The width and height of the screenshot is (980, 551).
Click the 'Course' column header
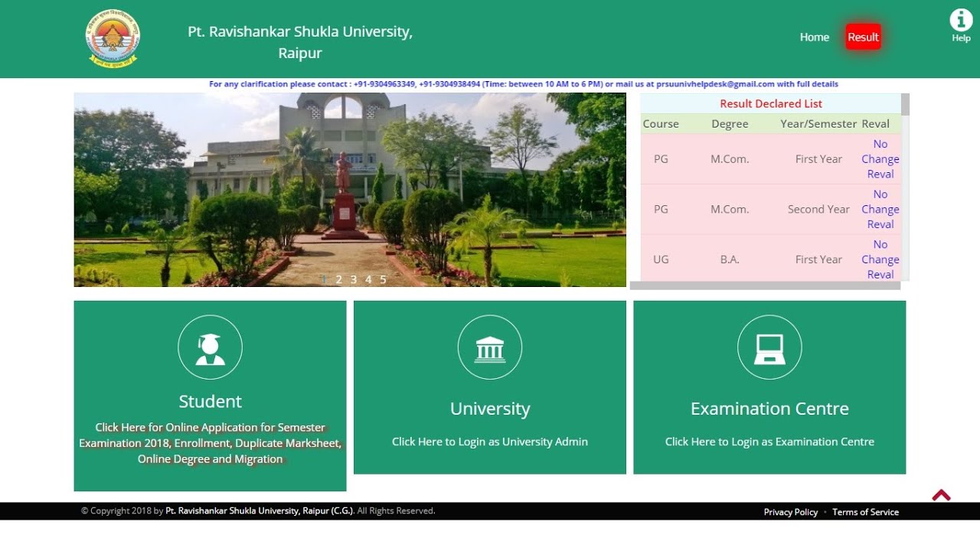661,124
